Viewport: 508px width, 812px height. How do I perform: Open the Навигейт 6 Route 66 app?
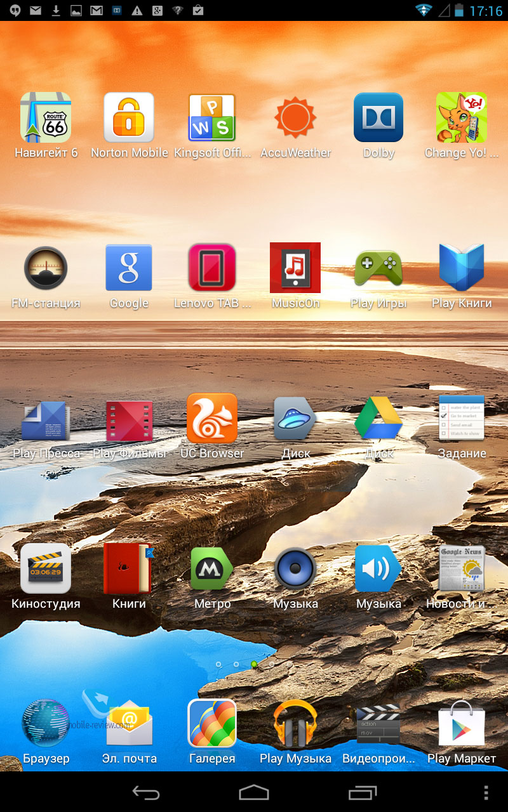point(46,118)
